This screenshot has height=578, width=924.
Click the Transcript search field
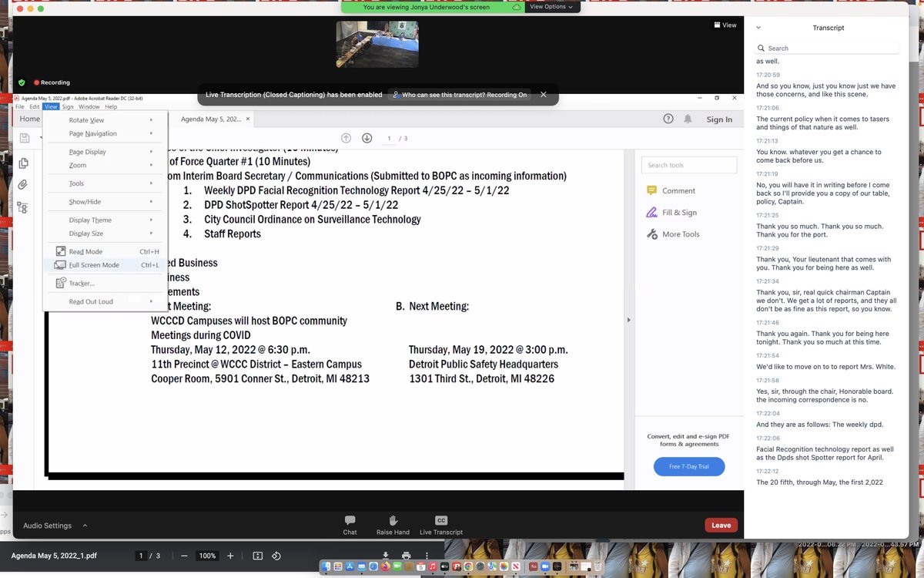pos(827,48)
